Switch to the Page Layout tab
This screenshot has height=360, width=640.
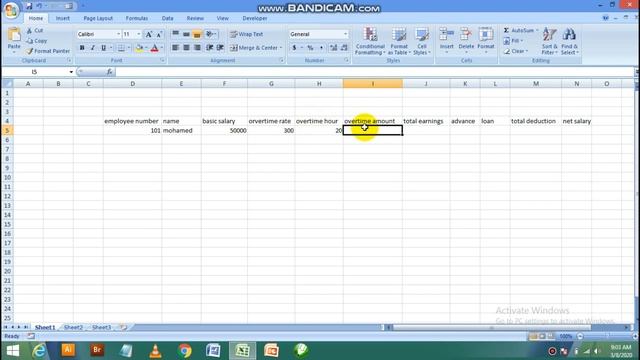pyautogui.click(x=98, y=18)
